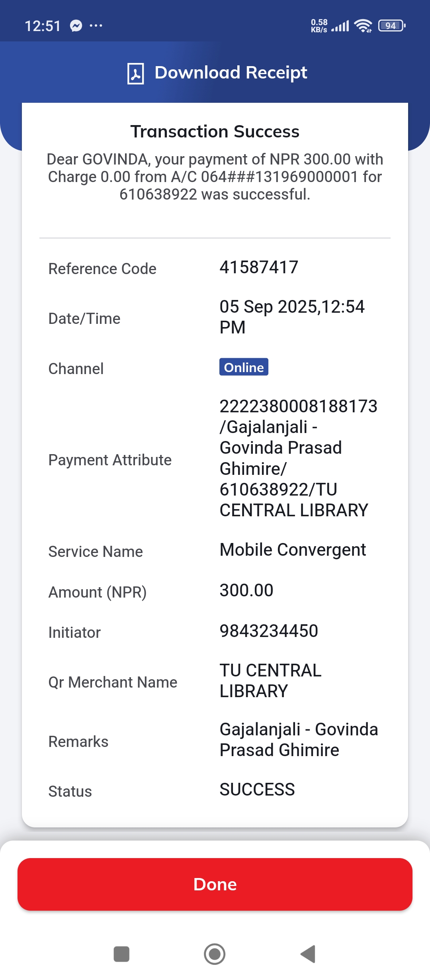Screen dimensions: 430x980
Task: Tap the Mobile Convergent service name
Action: click(x=293, y=550)
